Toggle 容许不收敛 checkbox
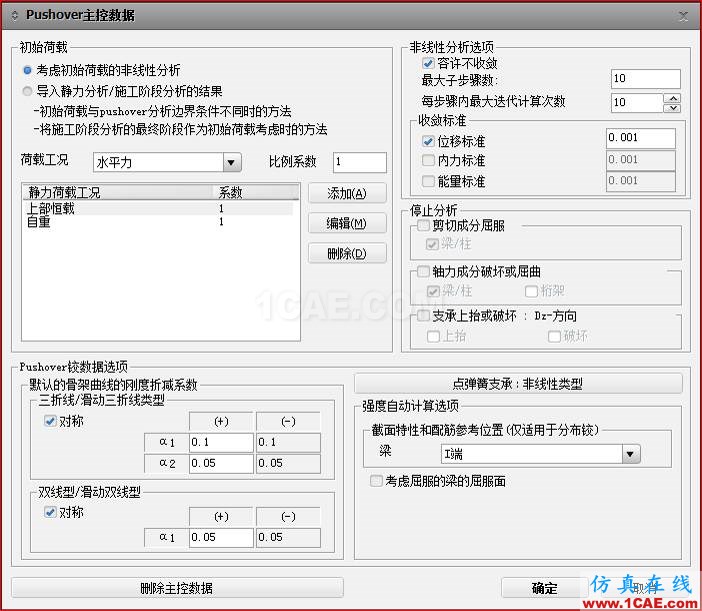Screen dimensions: 702x611 (428, 63)
